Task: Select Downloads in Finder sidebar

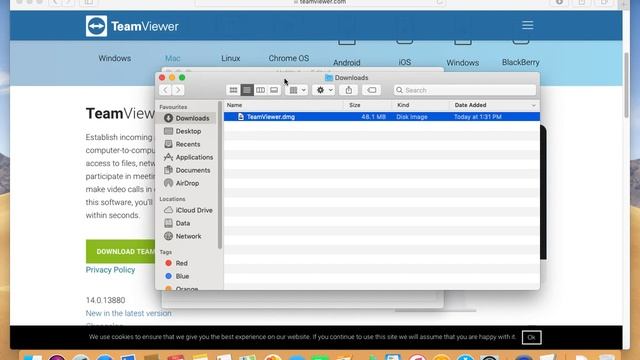Action: (187, 118)
